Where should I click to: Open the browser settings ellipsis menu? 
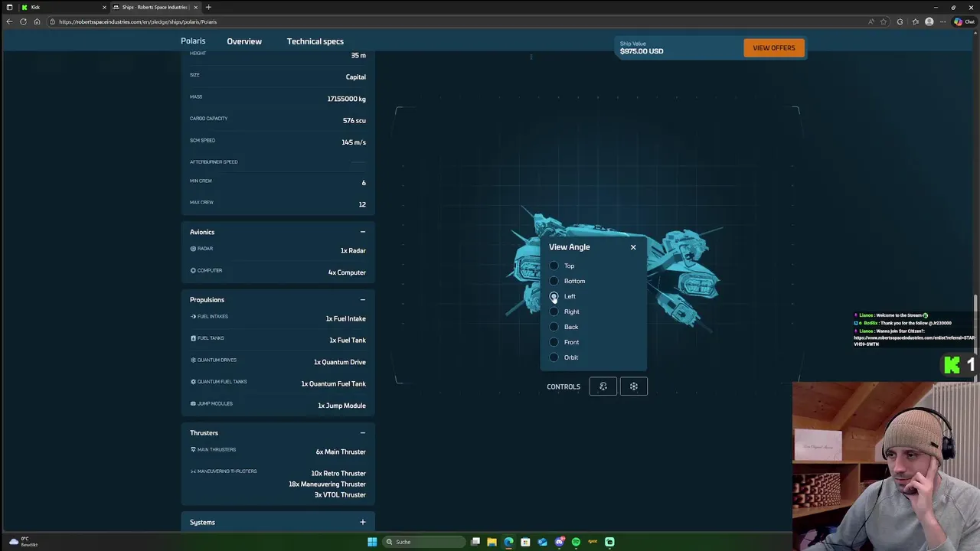(x=943, y=21)
